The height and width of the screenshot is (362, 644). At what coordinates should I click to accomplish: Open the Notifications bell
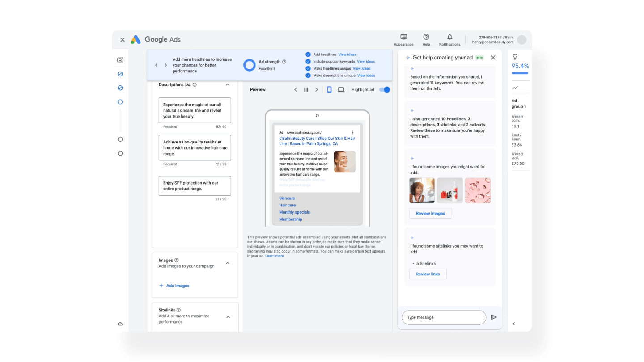click(x=449, y=37)
